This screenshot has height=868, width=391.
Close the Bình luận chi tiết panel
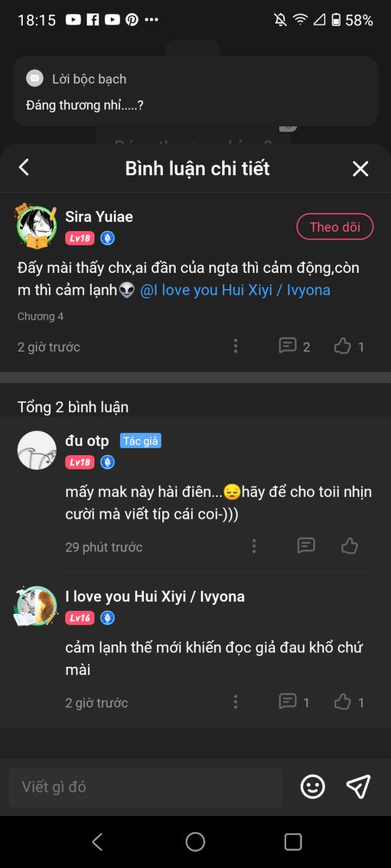coord(360,169)
